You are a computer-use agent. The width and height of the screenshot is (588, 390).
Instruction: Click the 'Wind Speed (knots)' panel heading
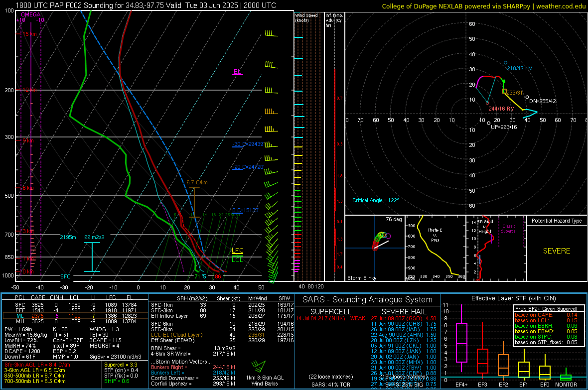[x=306, y=17]
